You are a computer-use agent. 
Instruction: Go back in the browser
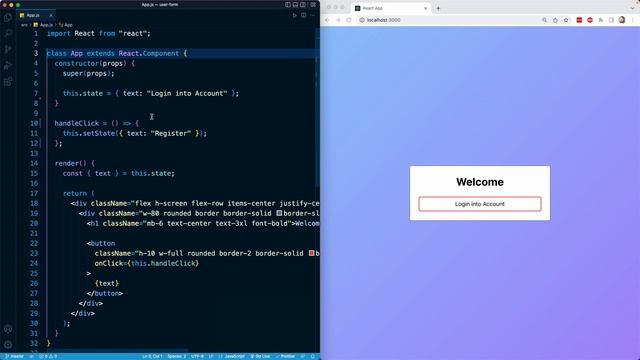pyautogui.click(x=327, y=20)
